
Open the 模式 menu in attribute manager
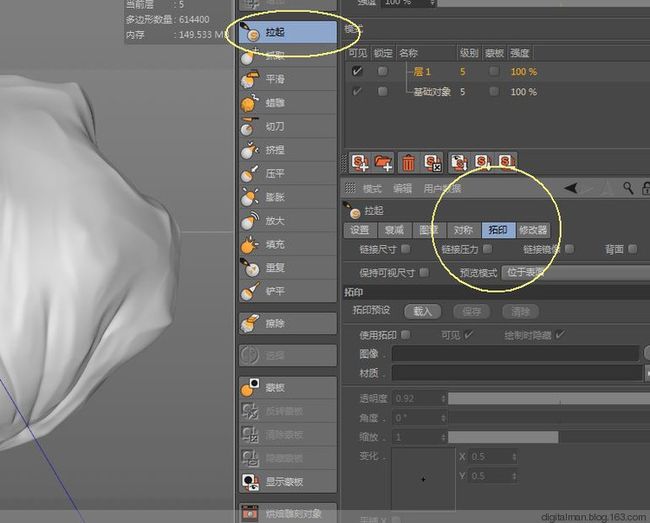[372, 189]
